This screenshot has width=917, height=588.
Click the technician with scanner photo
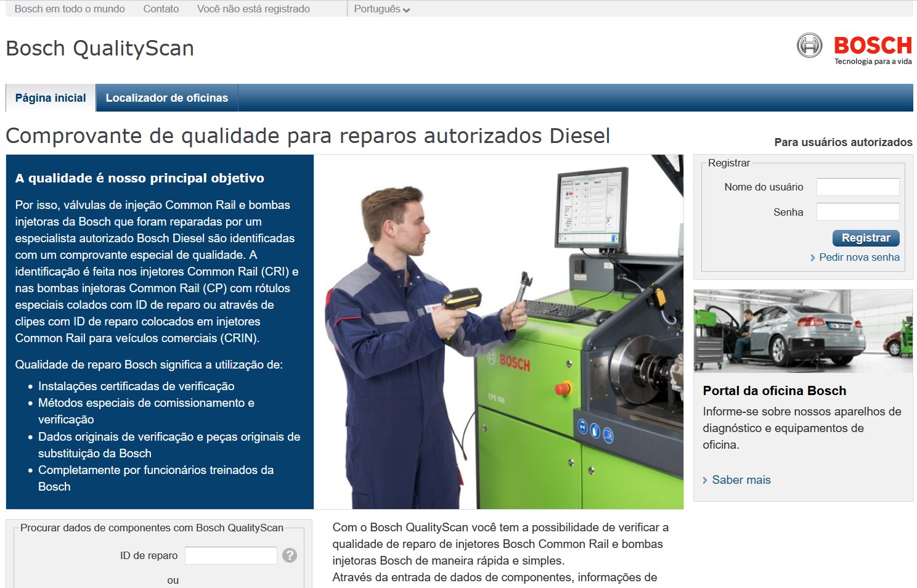tap(499, 332)
